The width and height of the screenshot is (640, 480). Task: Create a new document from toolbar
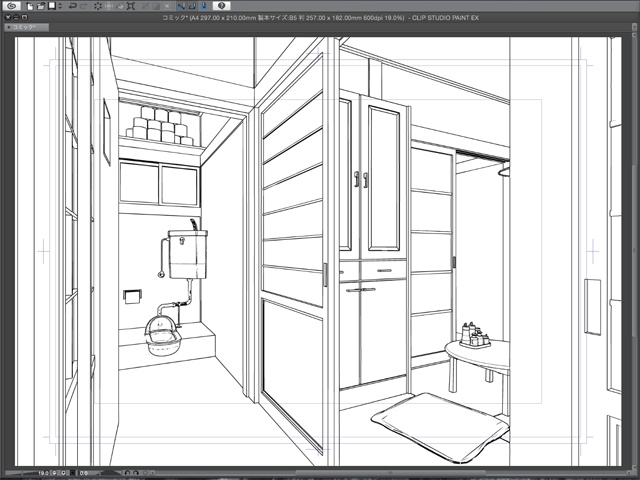coord(30,6)
